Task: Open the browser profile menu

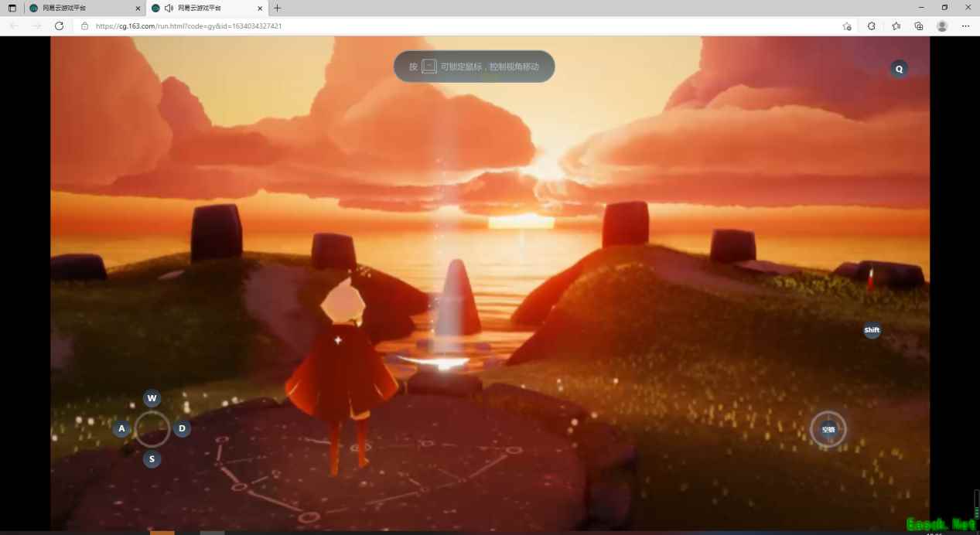Action: point(942,26)
